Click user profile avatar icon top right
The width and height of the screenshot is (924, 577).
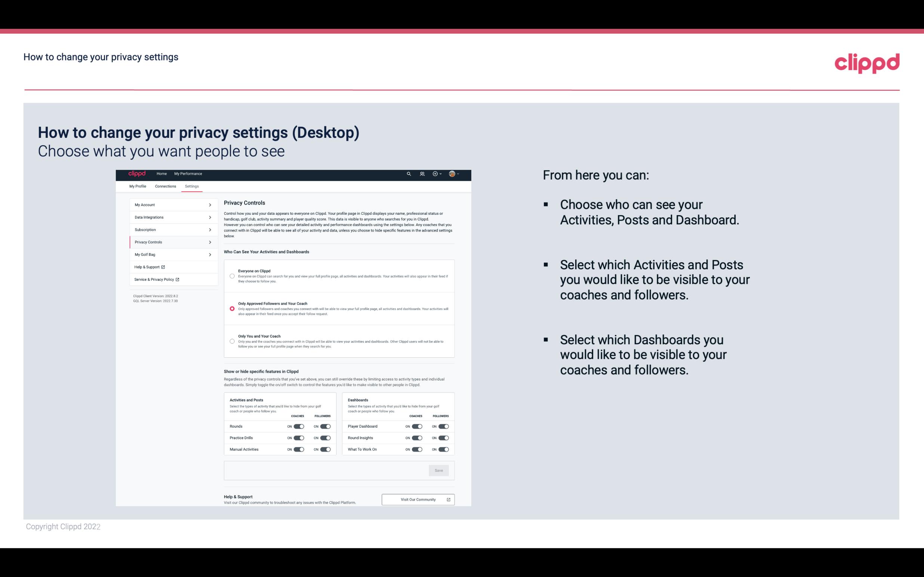[x=452, y=174]
